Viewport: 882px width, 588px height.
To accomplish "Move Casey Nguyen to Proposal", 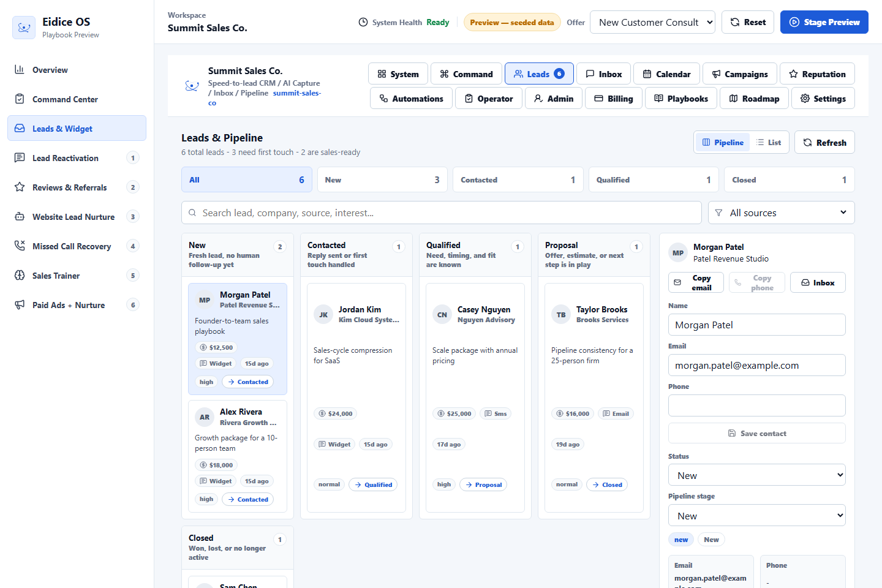I will [x=483, y=484].
